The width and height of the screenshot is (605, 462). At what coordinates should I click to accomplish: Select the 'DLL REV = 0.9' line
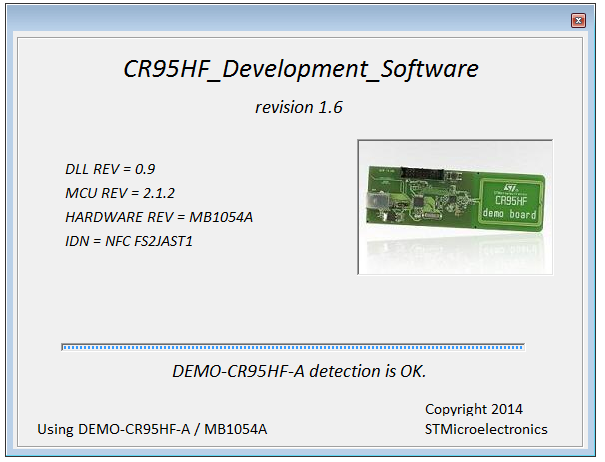110,169
